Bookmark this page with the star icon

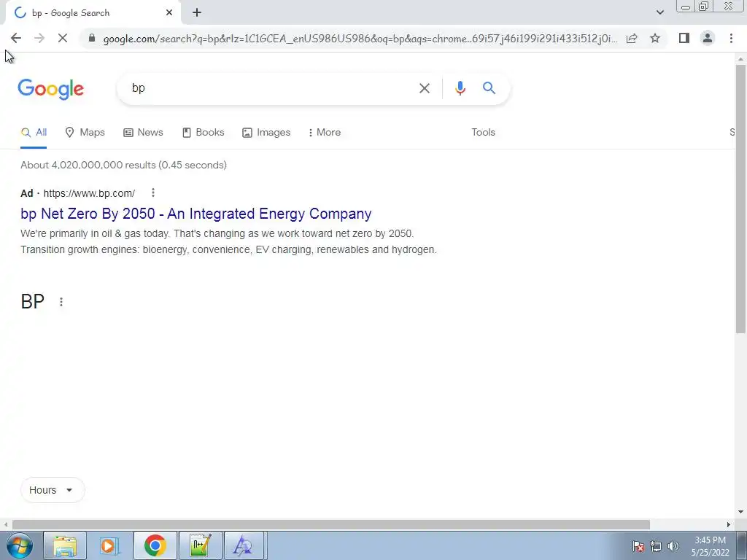coord(655,38)
